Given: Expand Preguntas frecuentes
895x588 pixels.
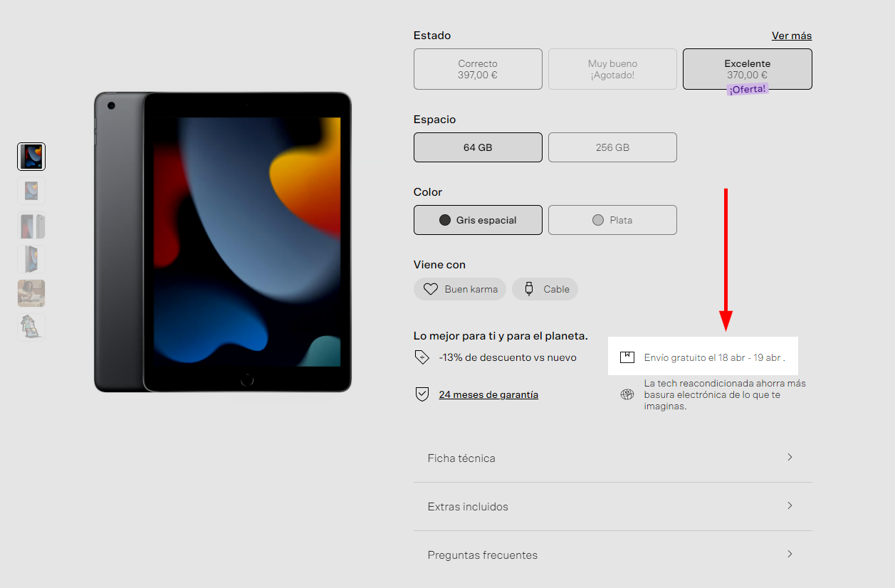Looking at the screenshot, I should pyautogui.click(x=612, y=555).
